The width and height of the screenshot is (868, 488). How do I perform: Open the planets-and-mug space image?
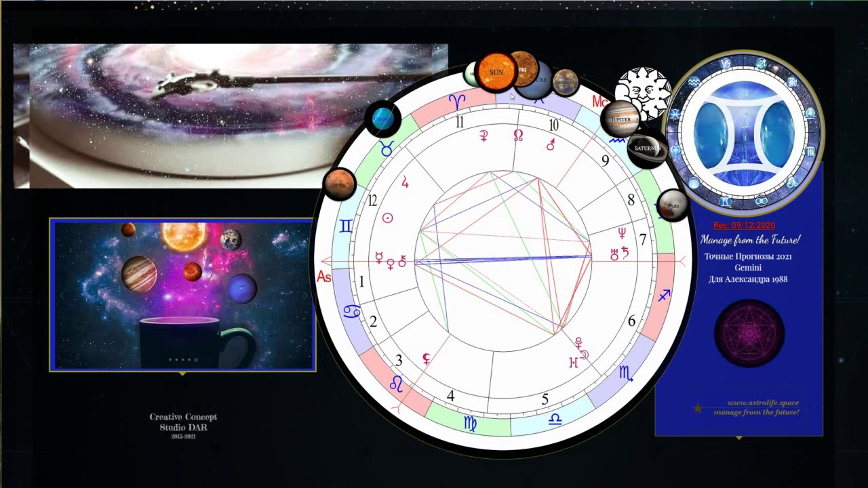tap(182, 294)
